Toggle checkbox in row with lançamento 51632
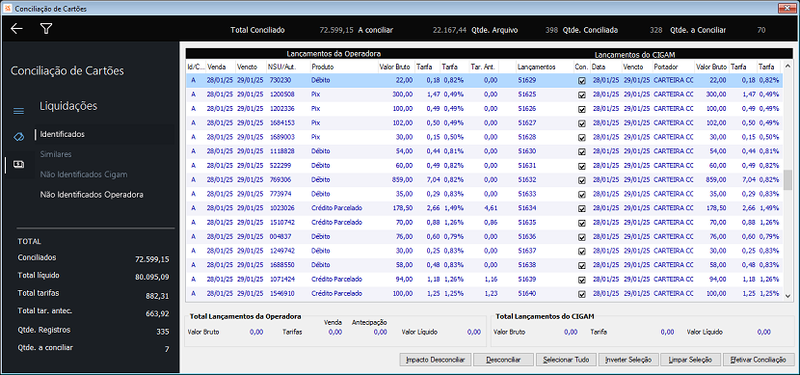 pyautogui.click(x=582, y=180)
